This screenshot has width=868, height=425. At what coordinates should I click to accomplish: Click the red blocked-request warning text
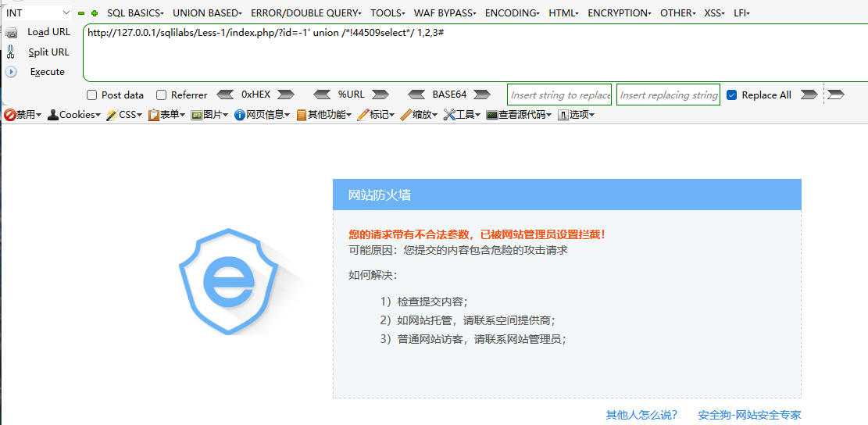pyautogui.click(x=477, y=234)
